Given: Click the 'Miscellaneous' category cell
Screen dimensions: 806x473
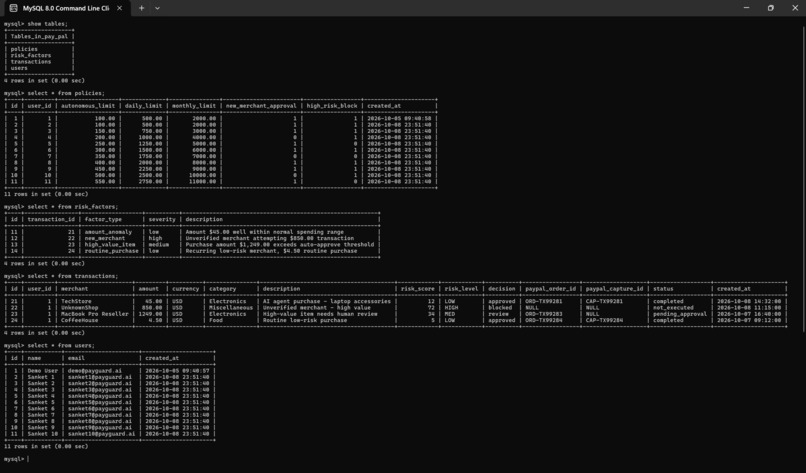Looking at the screenshot, I should coord(231,307).
